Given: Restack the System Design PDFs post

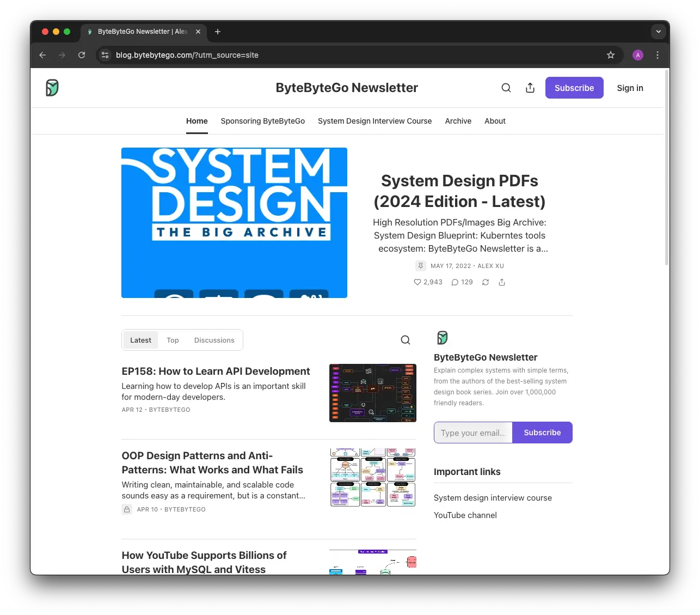Looking at the screenshot, I should (486, 282).
